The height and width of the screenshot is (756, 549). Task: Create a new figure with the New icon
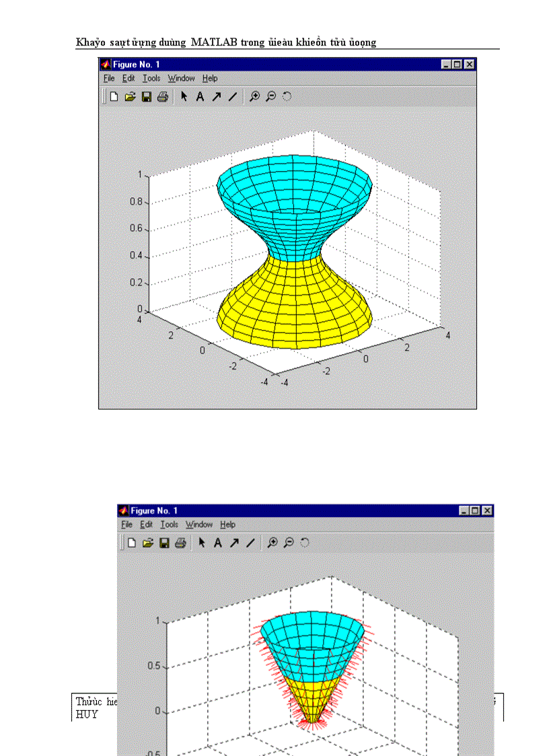[112, 96]
